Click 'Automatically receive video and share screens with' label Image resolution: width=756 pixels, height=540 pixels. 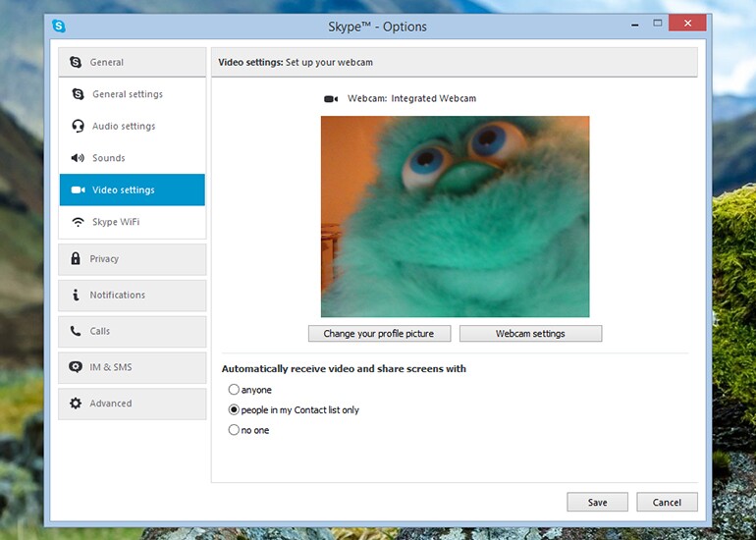344,369
